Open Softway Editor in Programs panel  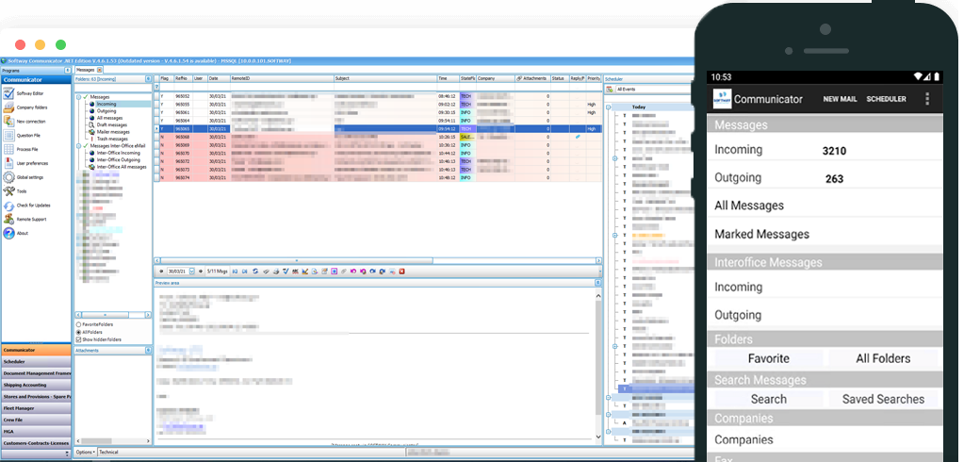coord(23,93)
